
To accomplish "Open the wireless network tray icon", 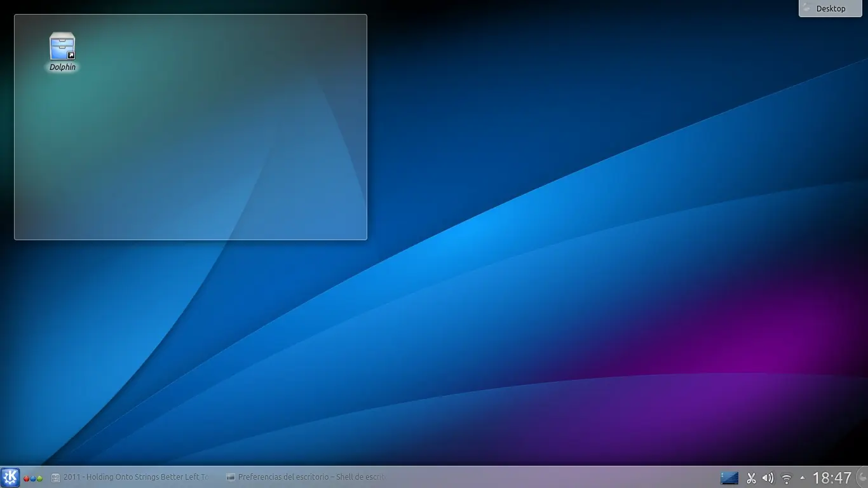I will click(x=787, y=478).
